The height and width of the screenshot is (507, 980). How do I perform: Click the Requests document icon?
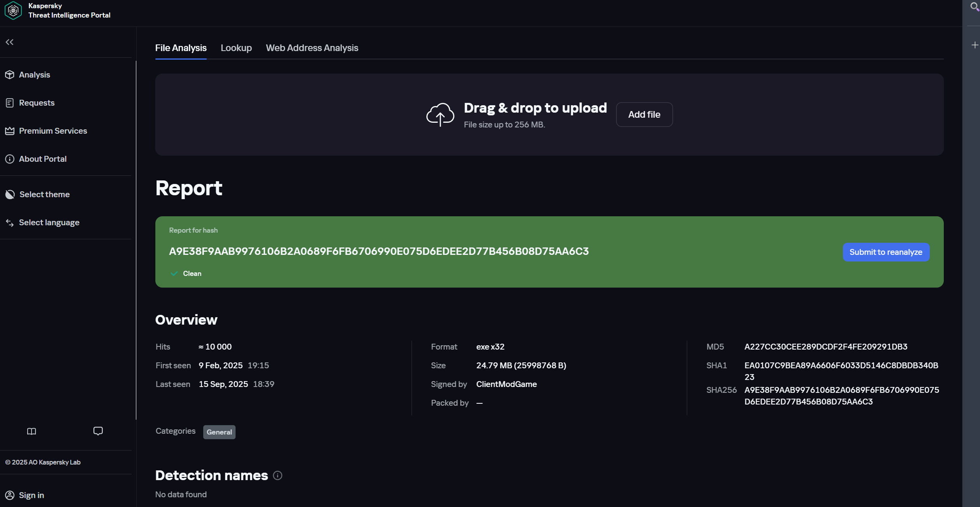(10, 103)
